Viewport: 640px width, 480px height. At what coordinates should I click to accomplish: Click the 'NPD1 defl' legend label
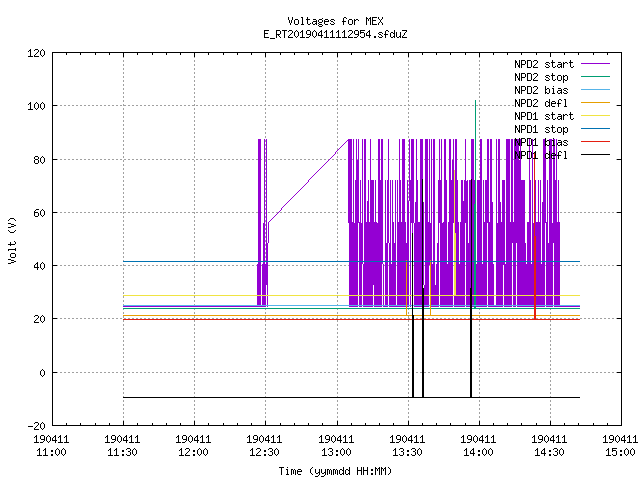[x=541, y=156]
